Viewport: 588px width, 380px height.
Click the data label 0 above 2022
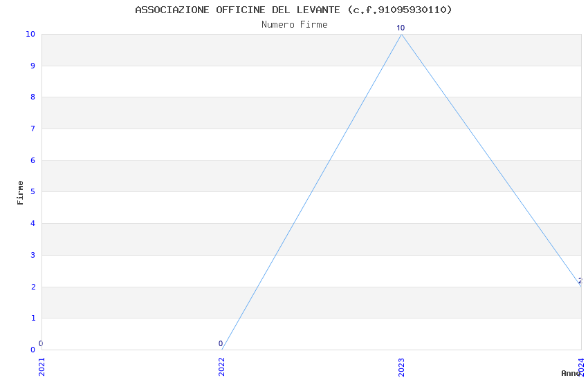pyautogui.click(x=221, y=343)
